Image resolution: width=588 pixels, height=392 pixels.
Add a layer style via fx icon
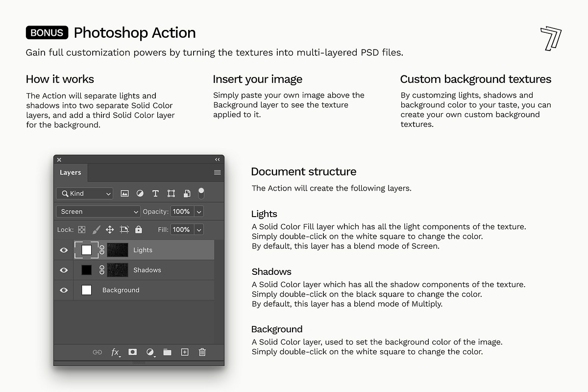116,352
